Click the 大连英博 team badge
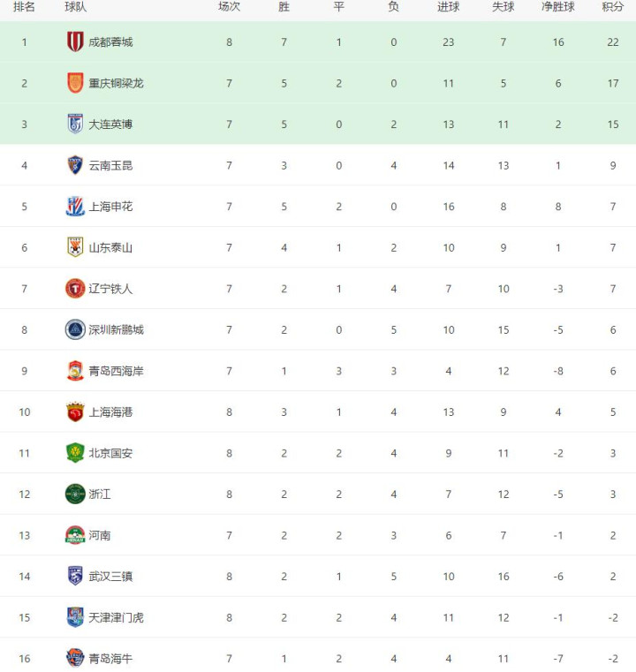This screenshot has width=636, height=672. pyautogui.click(x=75, y=124)
